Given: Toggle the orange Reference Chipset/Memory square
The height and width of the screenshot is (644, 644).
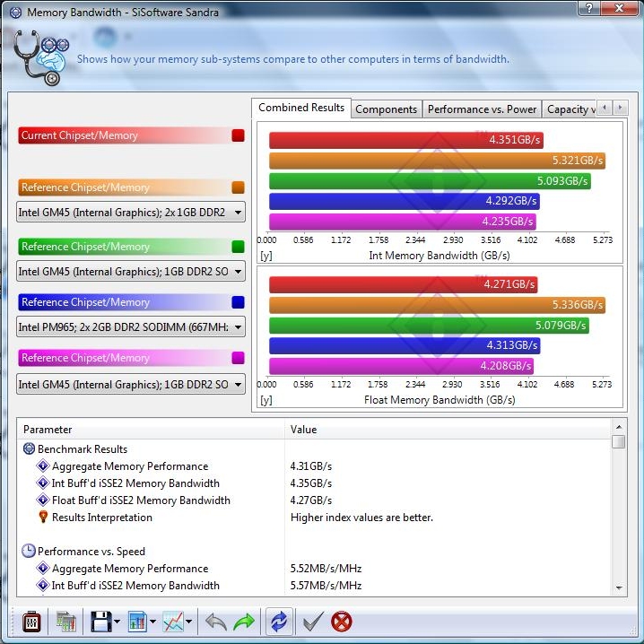Looking at the screenshot, I should pyautogui.click(x=239, y=187).
